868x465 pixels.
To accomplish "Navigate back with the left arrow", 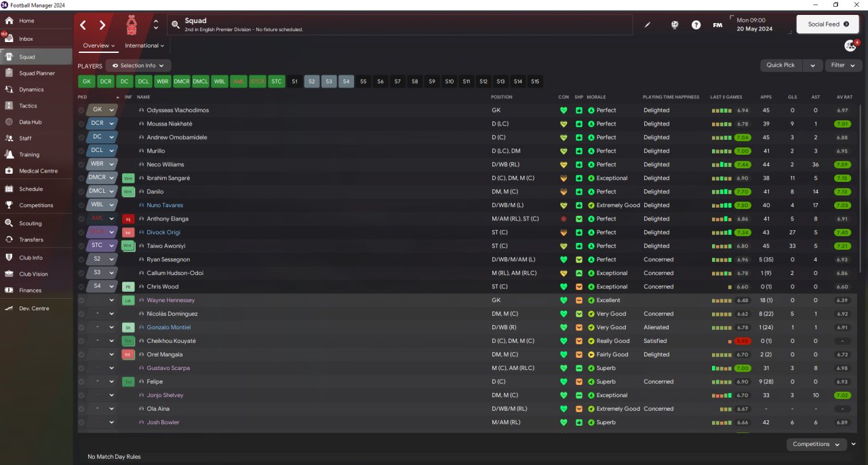I will 83,25.
